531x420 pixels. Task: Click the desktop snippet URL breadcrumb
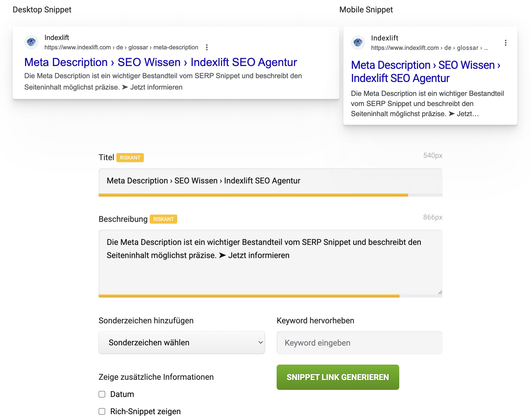pos(121,47)
